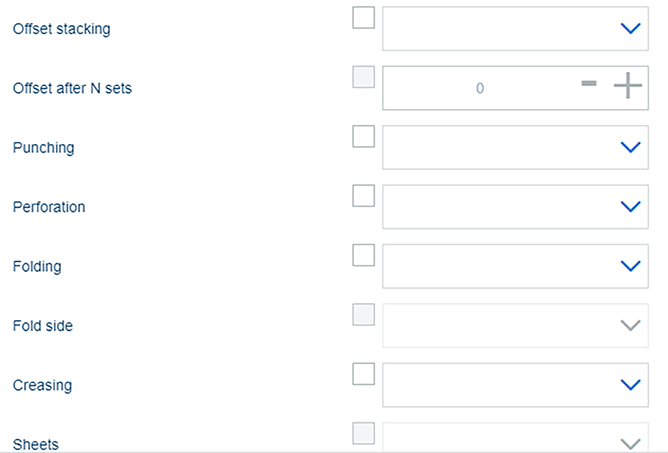Image resolution: width=668 pixels, height=453 pixels.
Task: Click the plus icon for Offset after N sets
Action: [627, 87]
